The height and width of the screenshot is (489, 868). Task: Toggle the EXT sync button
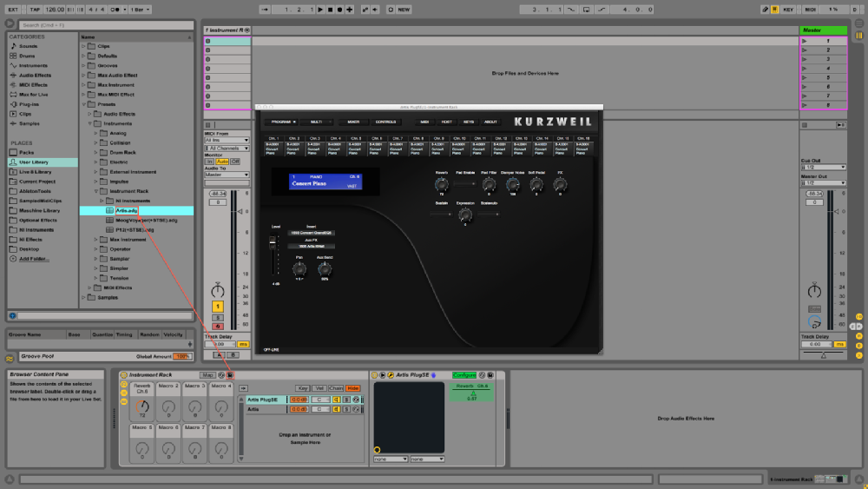coord(13,10)
